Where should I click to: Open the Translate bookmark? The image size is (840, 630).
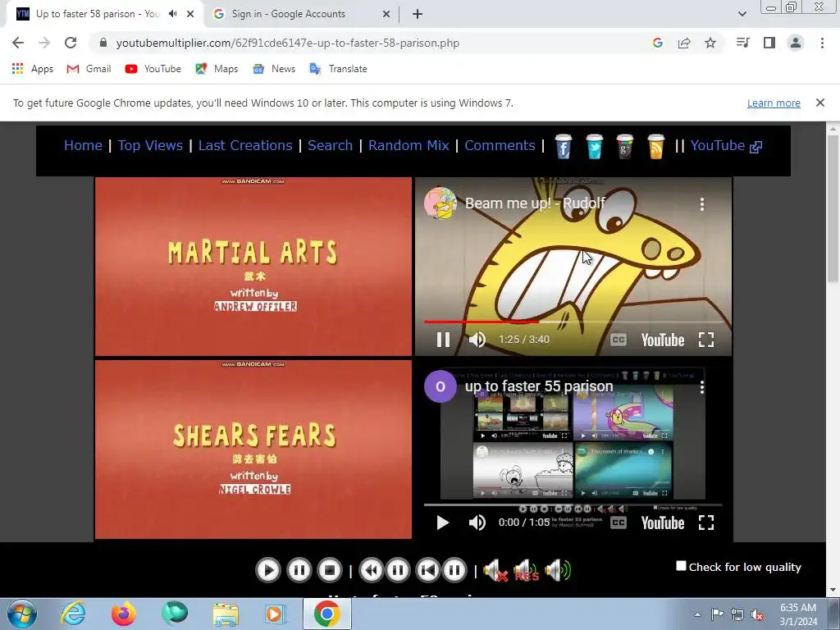tap(339, 69)
